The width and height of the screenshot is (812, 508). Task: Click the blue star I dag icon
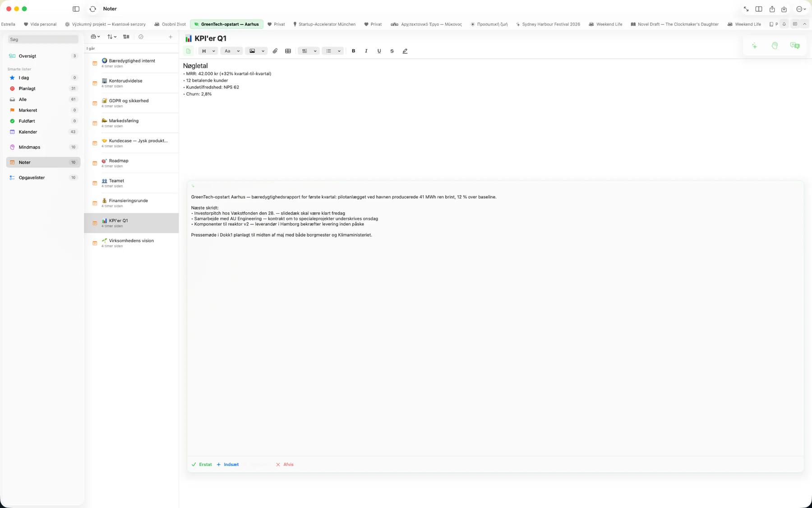pyautogui.click(x=12, y=78)
